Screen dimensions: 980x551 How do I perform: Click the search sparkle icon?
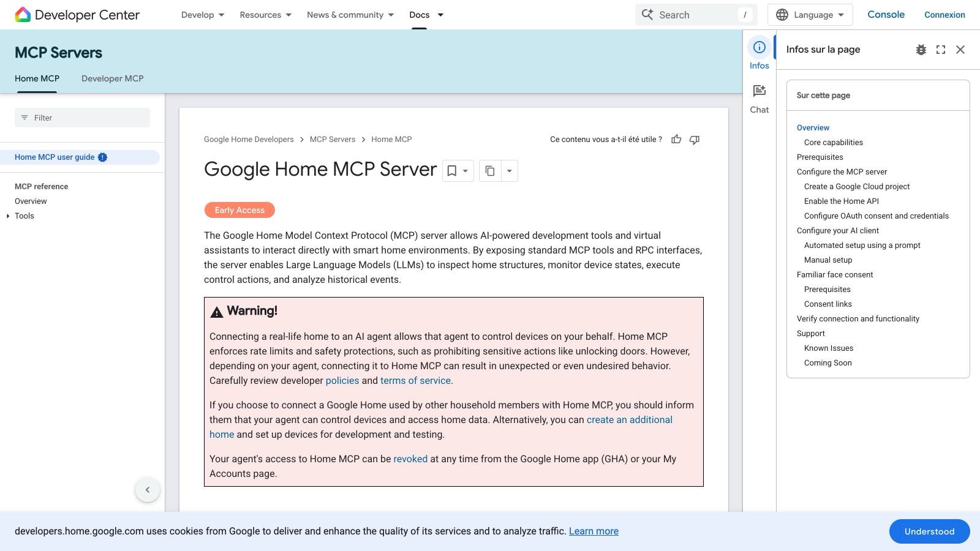click(647, 14)
